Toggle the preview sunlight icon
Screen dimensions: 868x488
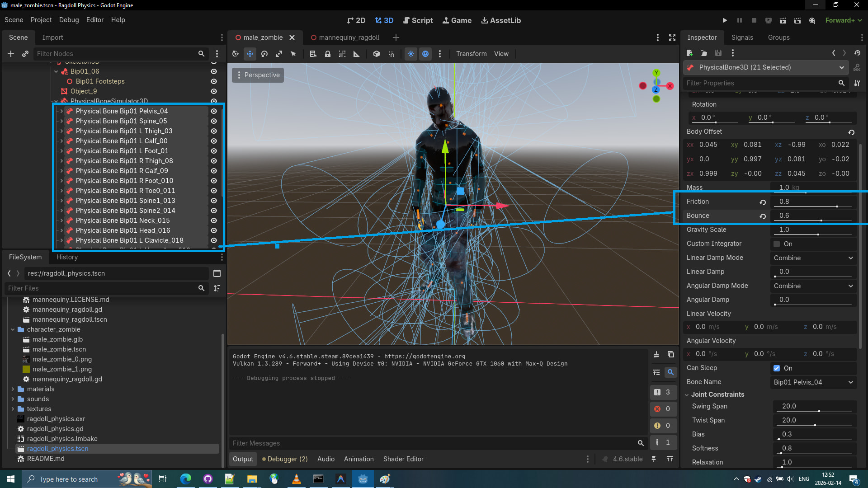pos(410,54)
